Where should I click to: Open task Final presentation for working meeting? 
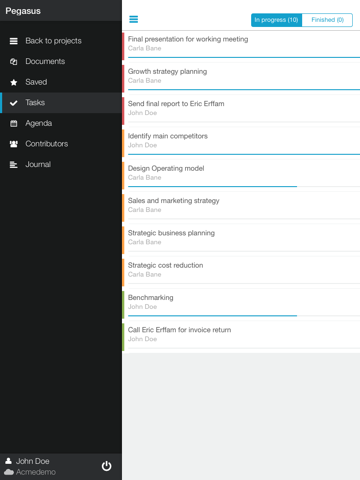[241, 46]
